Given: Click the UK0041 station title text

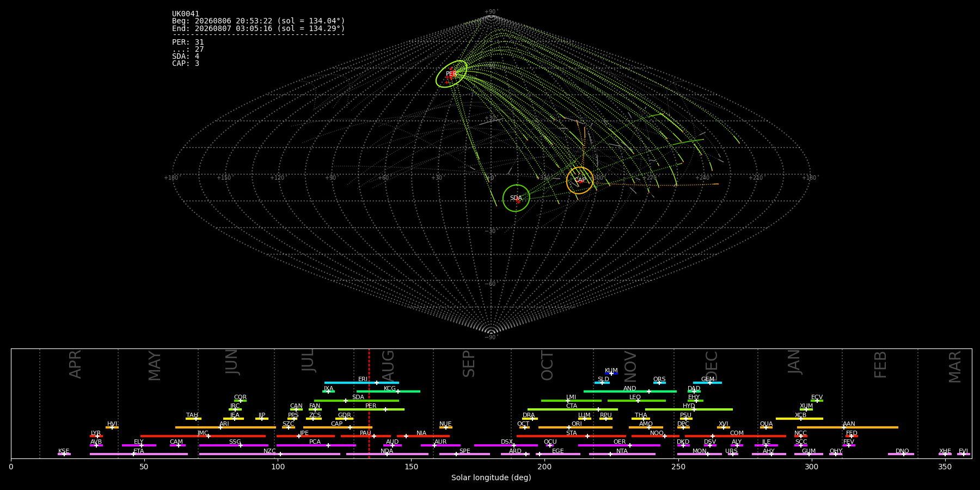Looking at the screenshot, I should (x=186, y=14).
